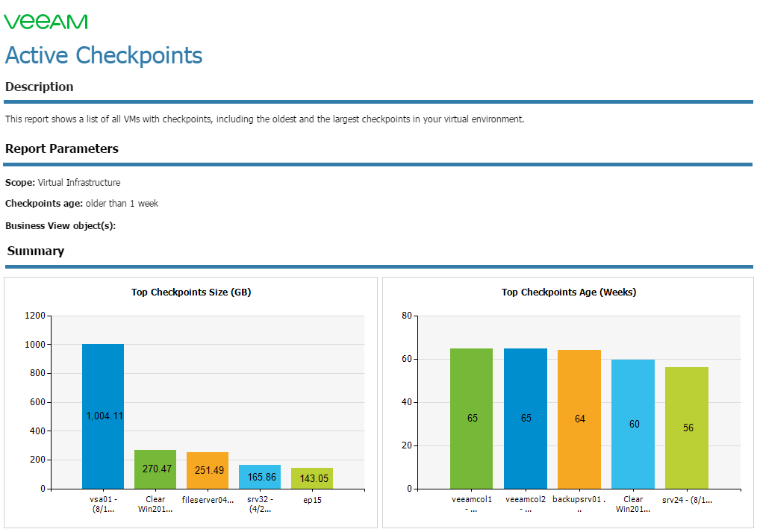757x532 pixels.
Task: Click the backupsrv01 axis label
Action: (579, 504)
